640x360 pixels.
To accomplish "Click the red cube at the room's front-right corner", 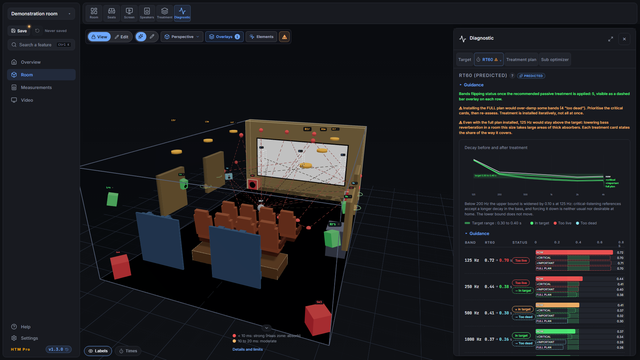I will pyautogui.click(x=318, y=320).
